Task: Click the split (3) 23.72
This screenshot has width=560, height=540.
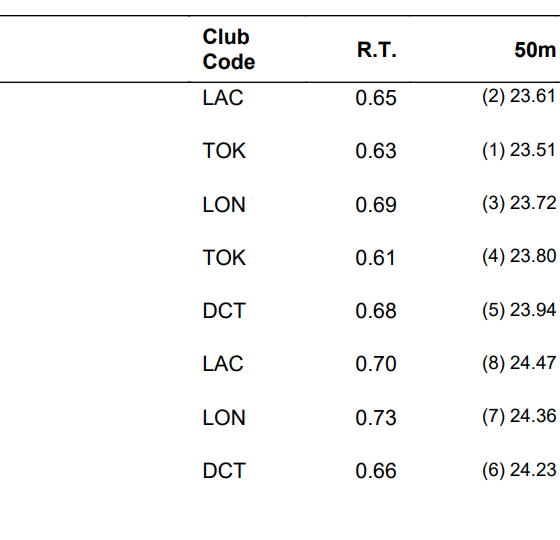Action: (x=519, y=203)
